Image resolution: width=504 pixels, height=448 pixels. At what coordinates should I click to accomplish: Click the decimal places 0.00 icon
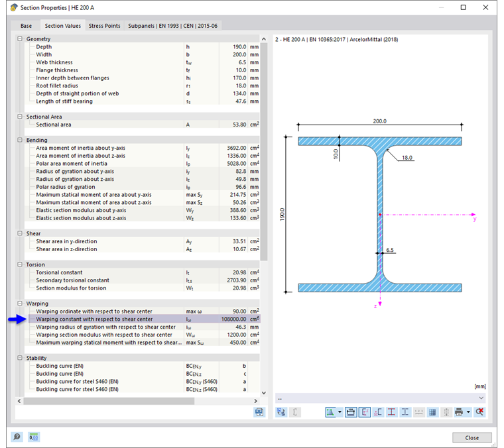coord(33,437)
